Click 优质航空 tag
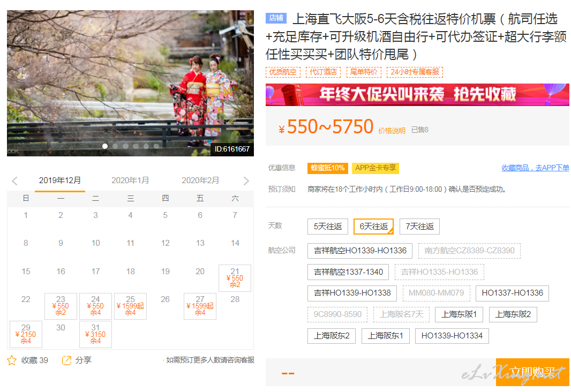The image size is (571, 392). [283, 72]
